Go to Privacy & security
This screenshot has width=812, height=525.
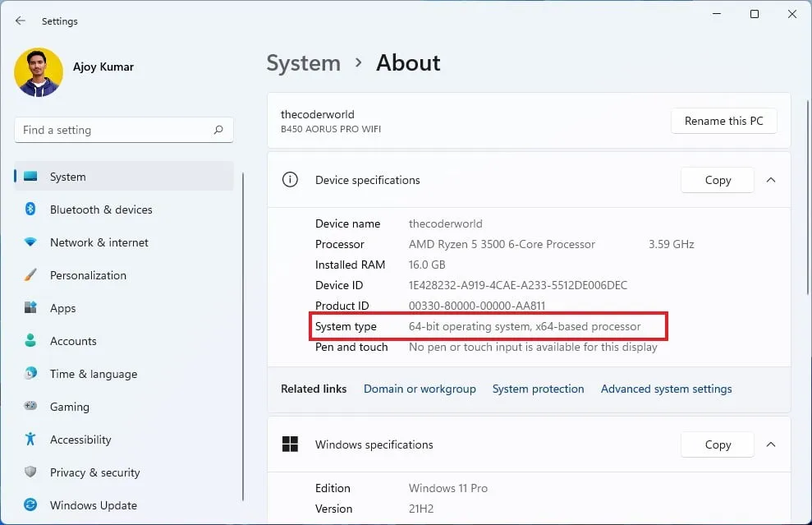(x=94, y=472)
